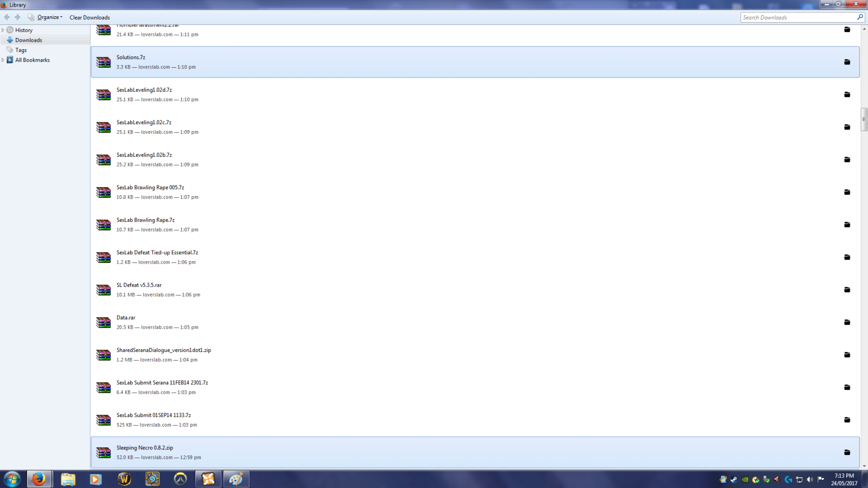Launch Windows Media Player from the taskbar
The width and height of the screenshot is (868, 488).
pyautogui.click(x=95, y=479)
